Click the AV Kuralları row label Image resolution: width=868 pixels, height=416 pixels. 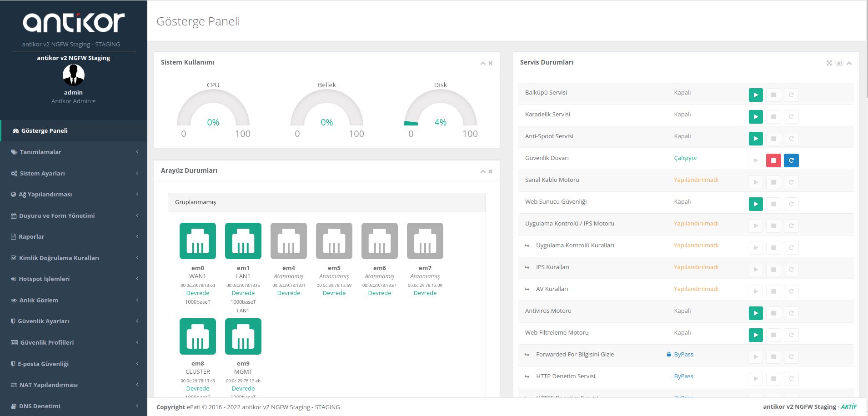[x=552, y=289]
